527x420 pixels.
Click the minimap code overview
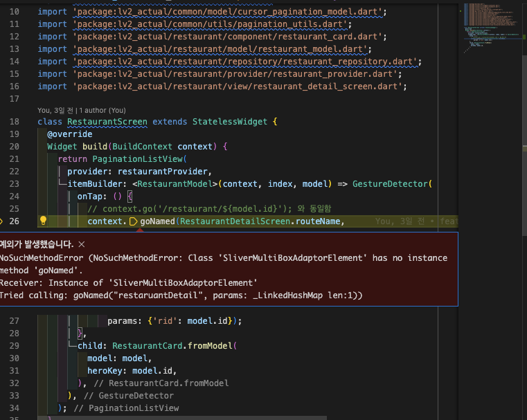489,28
